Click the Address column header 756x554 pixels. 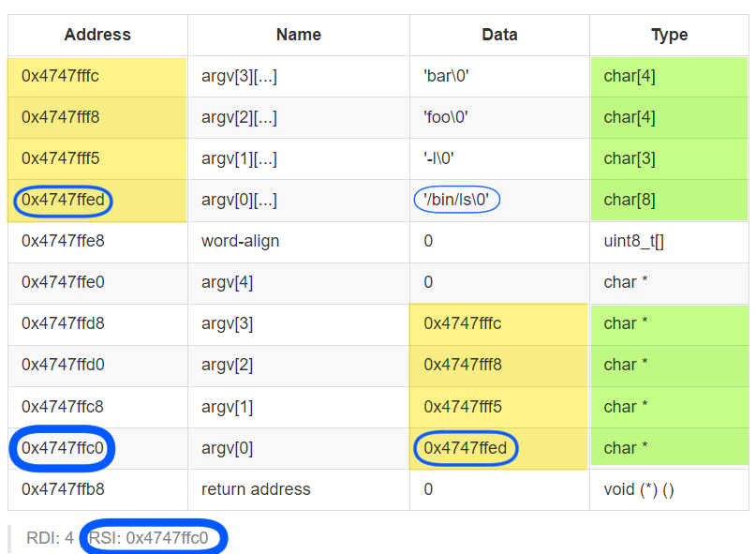(97, 35)
